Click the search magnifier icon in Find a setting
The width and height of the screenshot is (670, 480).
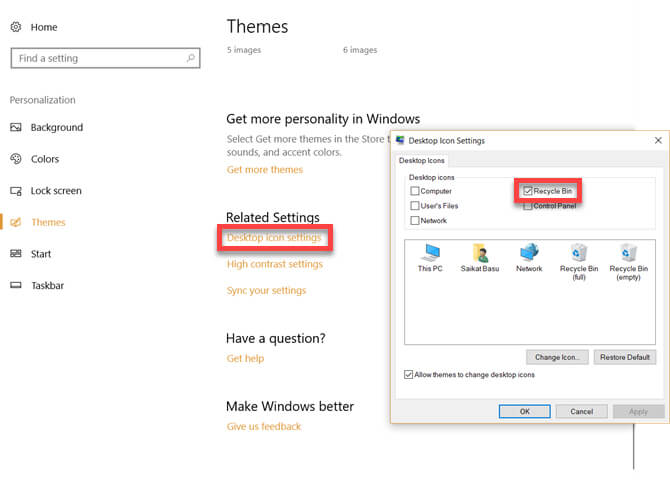pos(191,58)
